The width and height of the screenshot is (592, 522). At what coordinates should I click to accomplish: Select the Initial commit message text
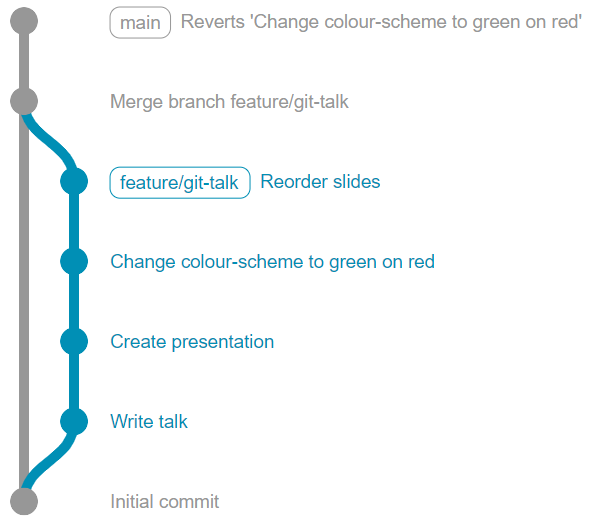[x=164, y=502]
